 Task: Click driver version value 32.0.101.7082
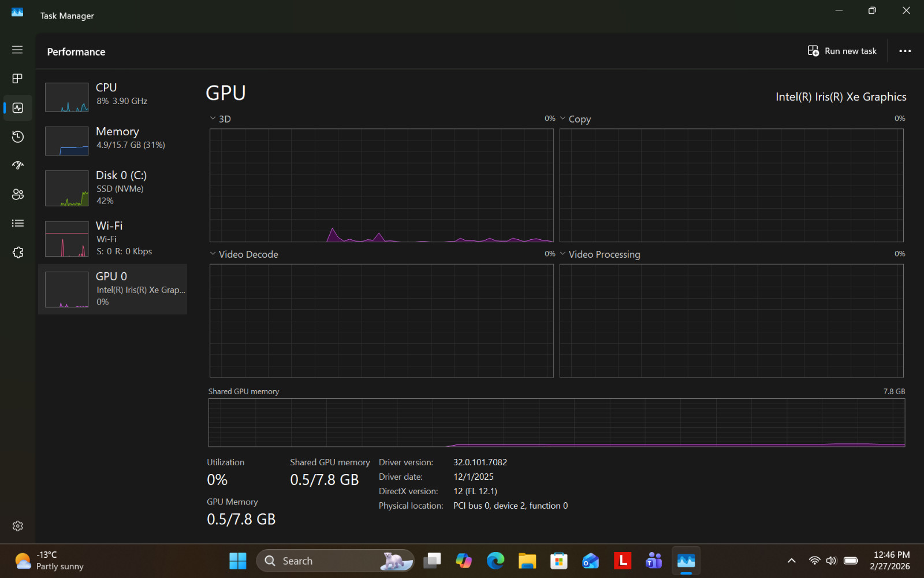(480, 462)
